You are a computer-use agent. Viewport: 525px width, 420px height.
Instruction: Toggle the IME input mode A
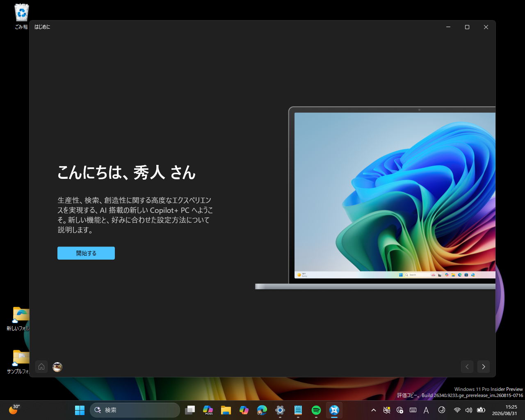tap(426, 410)
